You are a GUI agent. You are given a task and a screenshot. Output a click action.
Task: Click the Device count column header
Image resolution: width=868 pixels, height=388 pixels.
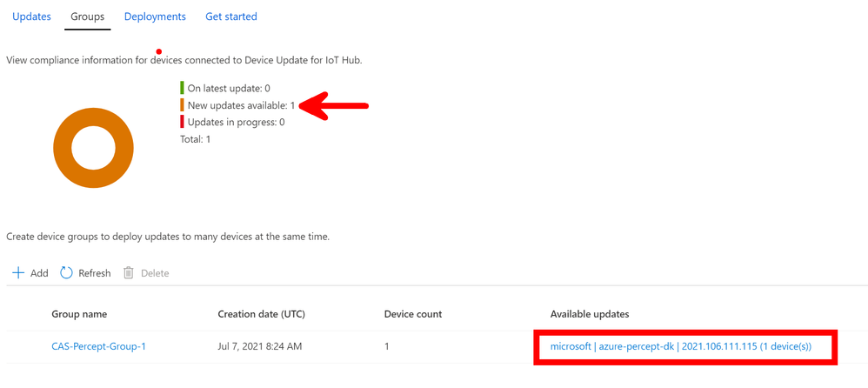(x=413, y=314)
